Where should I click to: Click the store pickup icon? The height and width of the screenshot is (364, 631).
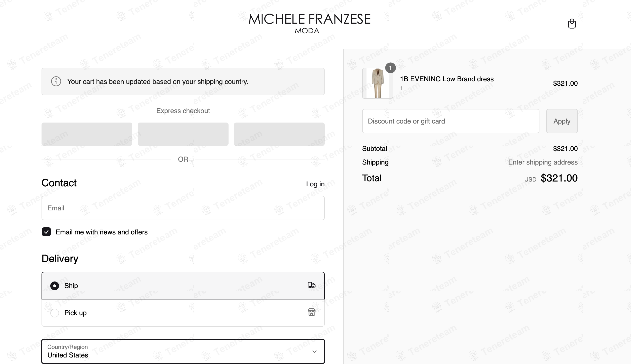coord(311,312)
